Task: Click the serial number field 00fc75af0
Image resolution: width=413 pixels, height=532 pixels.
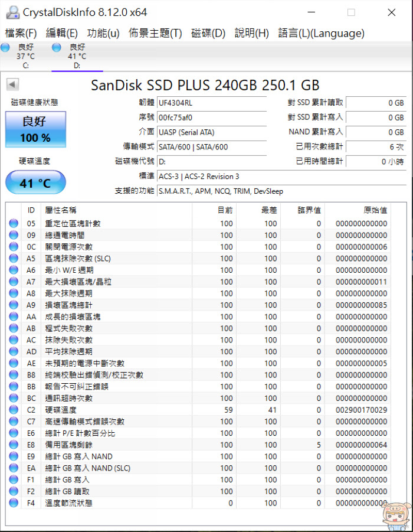Action: click(212, 118)
